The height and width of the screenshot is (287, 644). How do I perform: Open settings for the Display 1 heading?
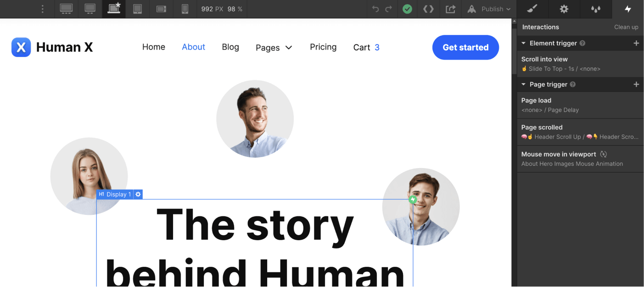pyautogui.click(x=138, y=194)
